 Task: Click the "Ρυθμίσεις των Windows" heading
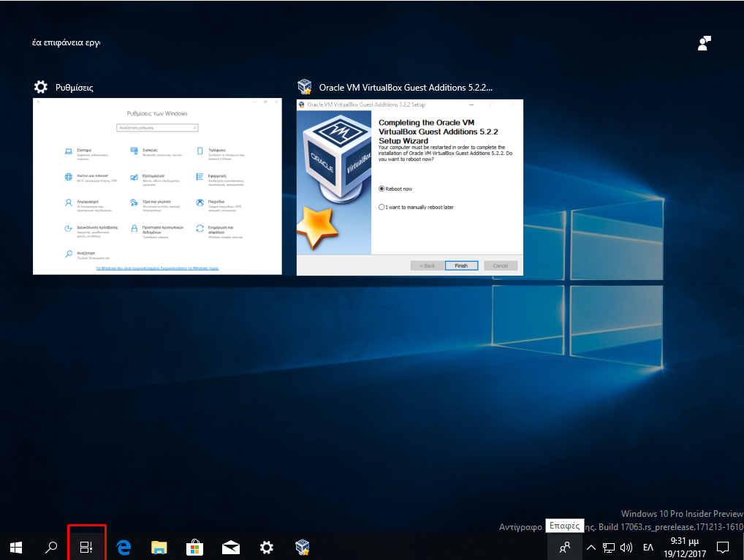tap(157, 113)
